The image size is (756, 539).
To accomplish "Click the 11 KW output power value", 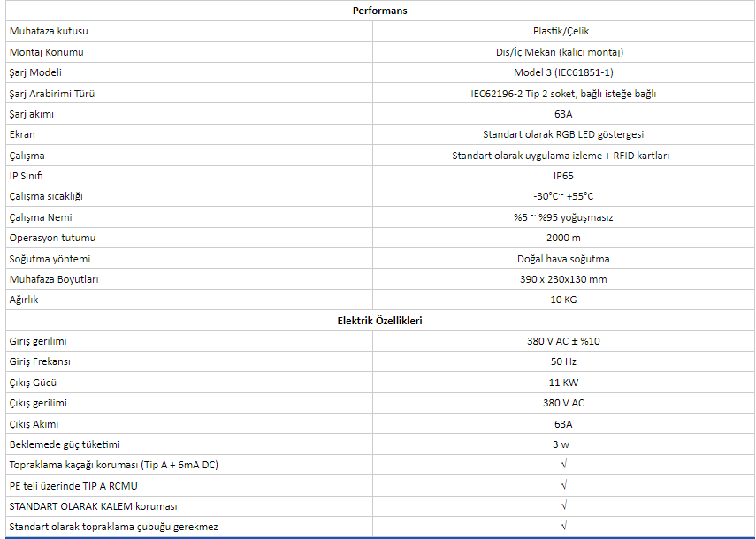I will point(563,383).
